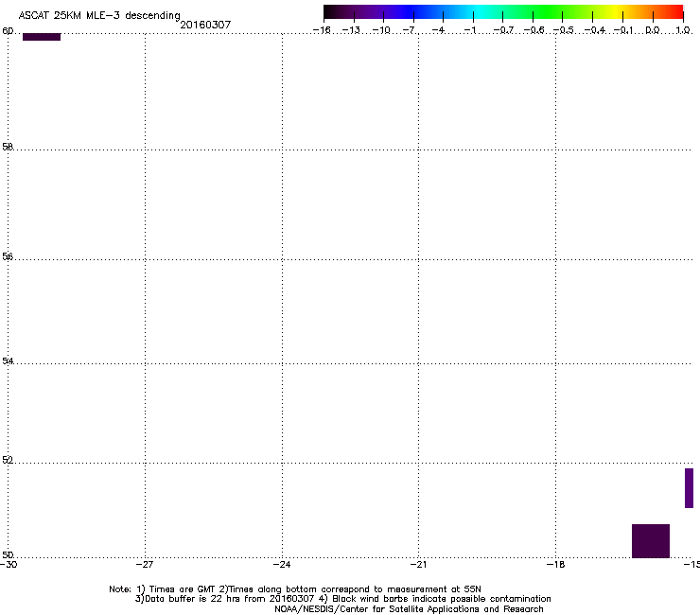Click the 0.0 color scale label

pyautogui.click(x=653, y=30)
